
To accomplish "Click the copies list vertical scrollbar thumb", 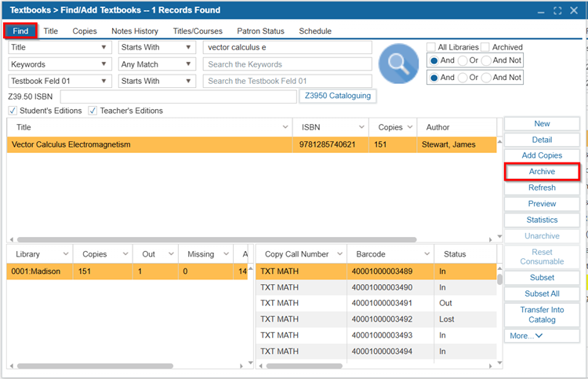I will pos(499,279).
